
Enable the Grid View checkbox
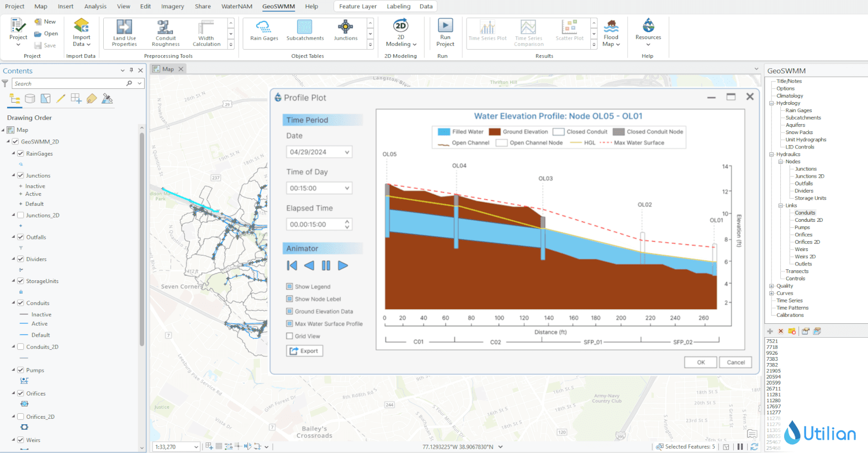(x=289, y=336)
